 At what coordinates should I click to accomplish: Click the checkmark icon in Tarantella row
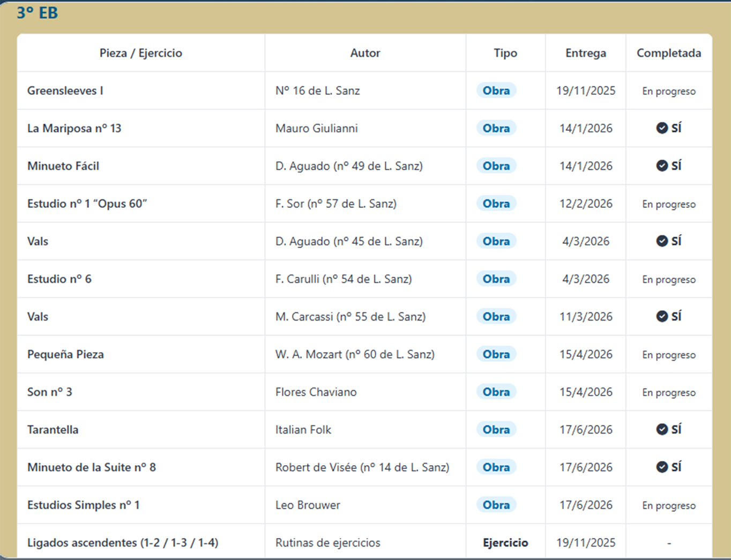pyautogui.click(x=662, y=429)
